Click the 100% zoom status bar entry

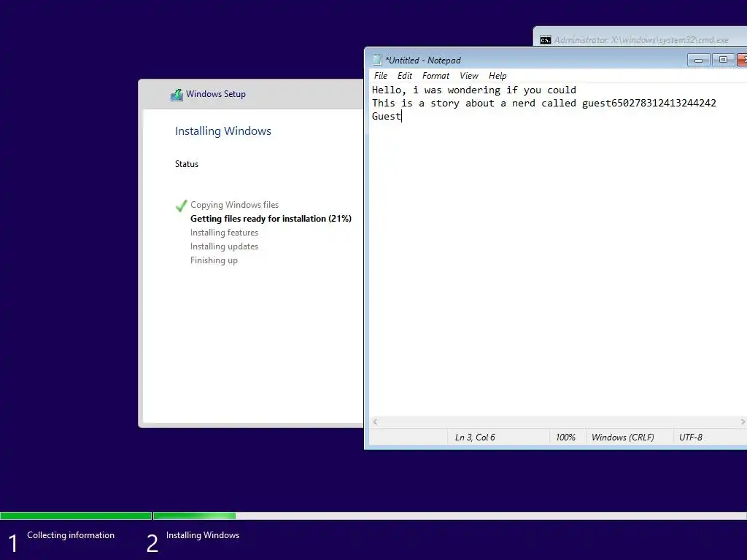point(565,437)
